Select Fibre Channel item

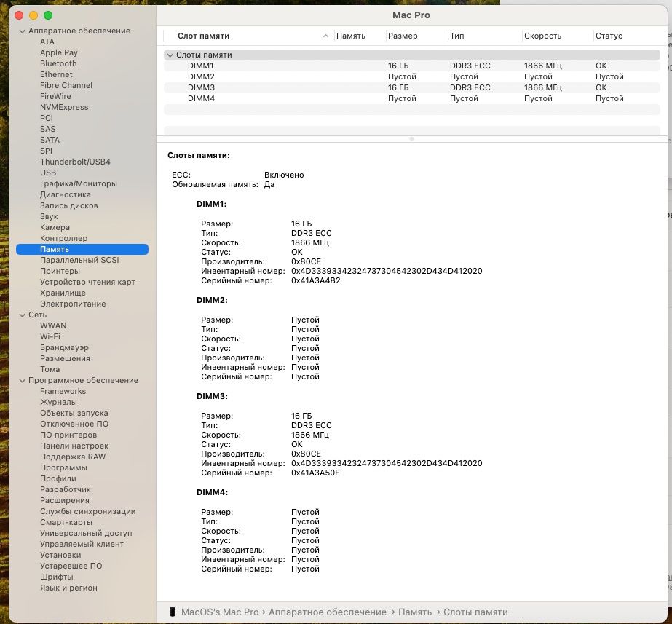coord(66,85)
